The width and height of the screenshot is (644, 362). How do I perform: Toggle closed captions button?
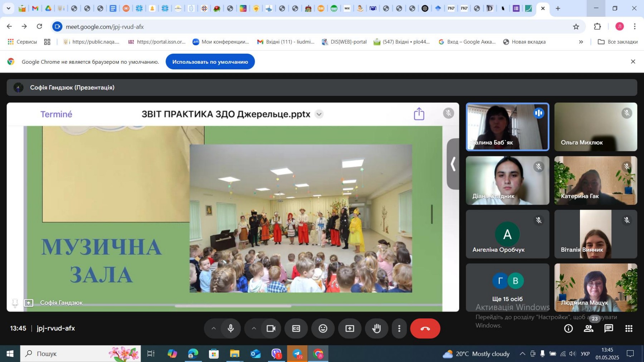[296, 328]
